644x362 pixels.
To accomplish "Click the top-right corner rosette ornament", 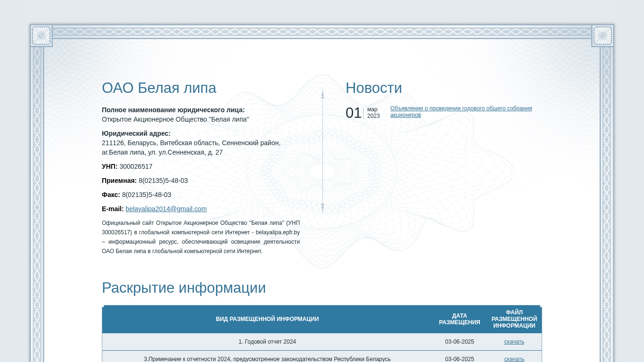I will click(x=603, y=35).
